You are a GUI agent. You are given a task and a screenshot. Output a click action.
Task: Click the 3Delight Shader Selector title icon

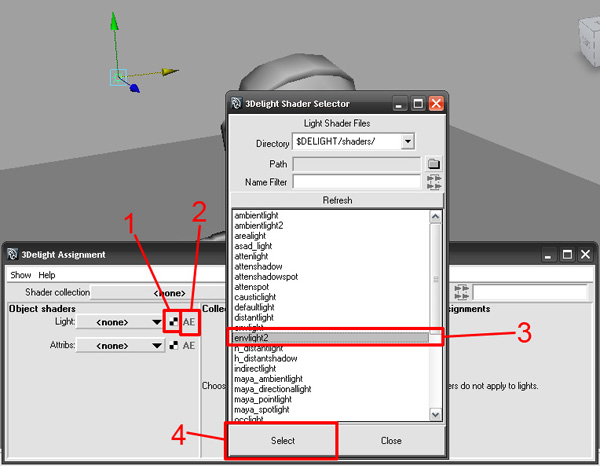[236, 103]
